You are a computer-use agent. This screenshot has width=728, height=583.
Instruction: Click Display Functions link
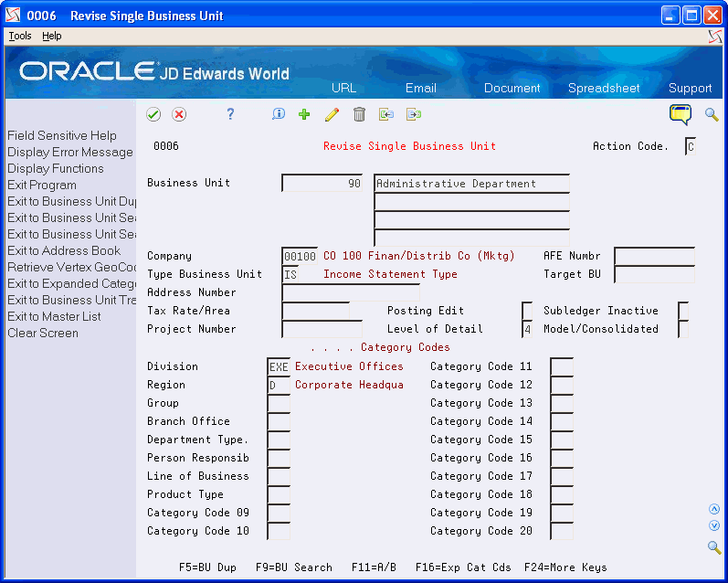point(55,169)
